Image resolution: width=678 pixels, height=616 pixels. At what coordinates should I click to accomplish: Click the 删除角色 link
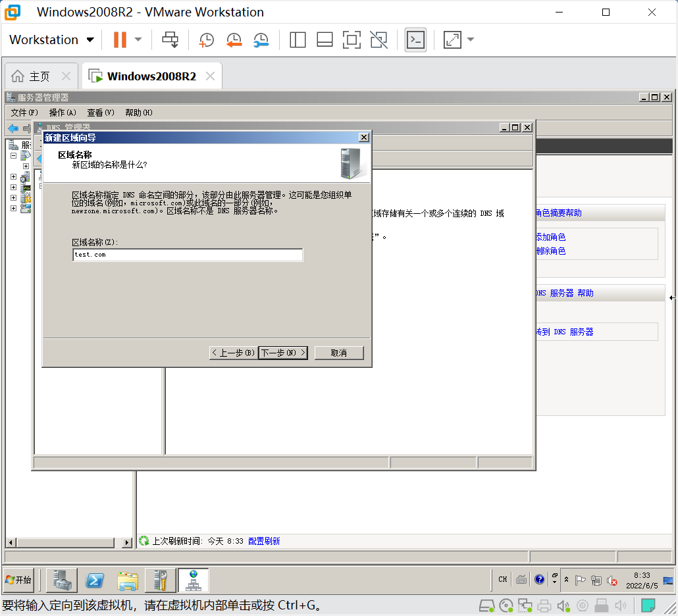click(x=550, y=251)
